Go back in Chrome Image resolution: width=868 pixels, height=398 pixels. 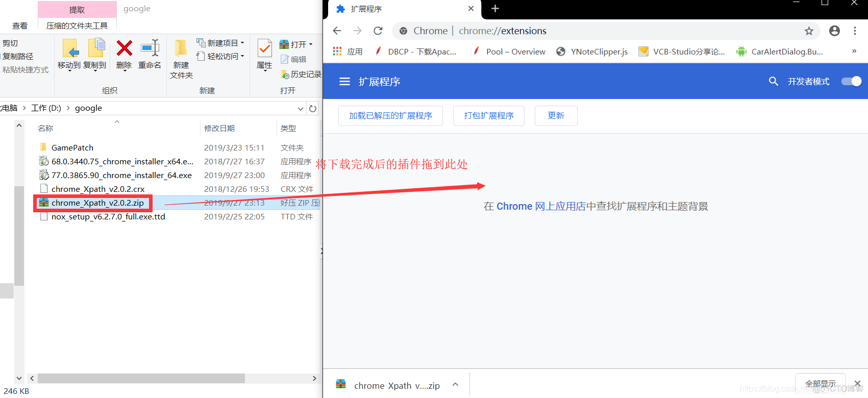(337, 31)
